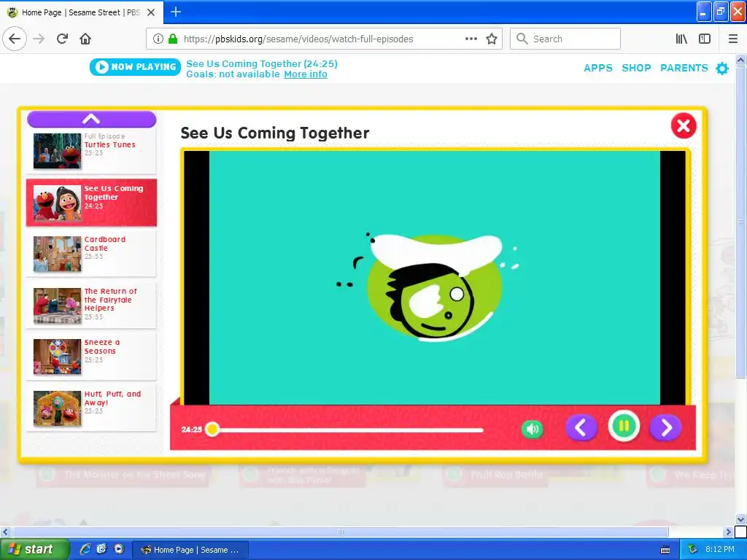Open the Firefox hamburger menu
747x560 pixels.
(x=733, y=39)
